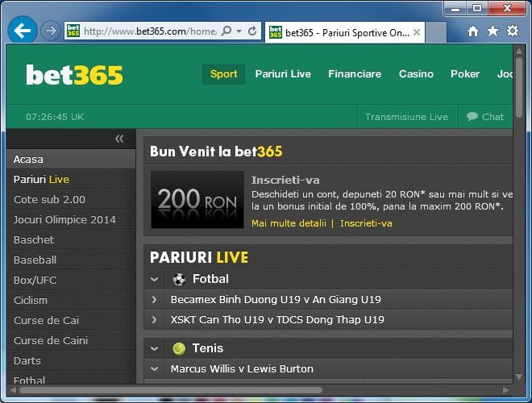The image size is (532, 403).
Task: Collapse the Tenis section chevron
Action: point(155,349)
